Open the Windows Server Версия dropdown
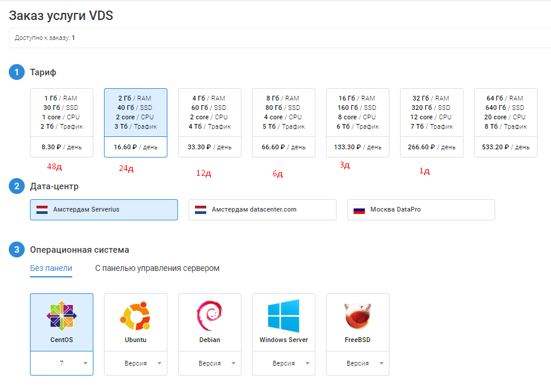The height and width of the screenshot is (392, 551). point(283,364)
